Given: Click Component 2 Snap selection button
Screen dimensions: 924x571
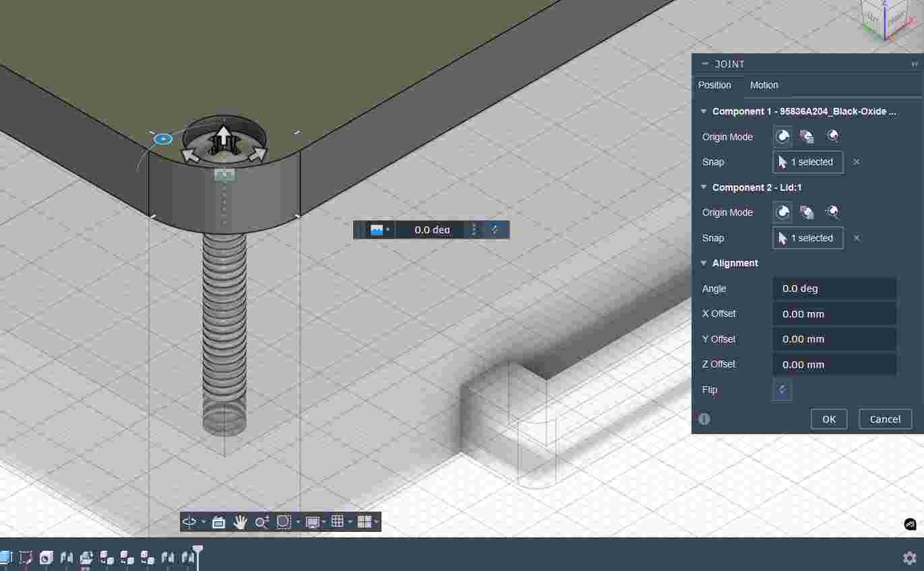Looking at the screenshot, I should (807, 238).
